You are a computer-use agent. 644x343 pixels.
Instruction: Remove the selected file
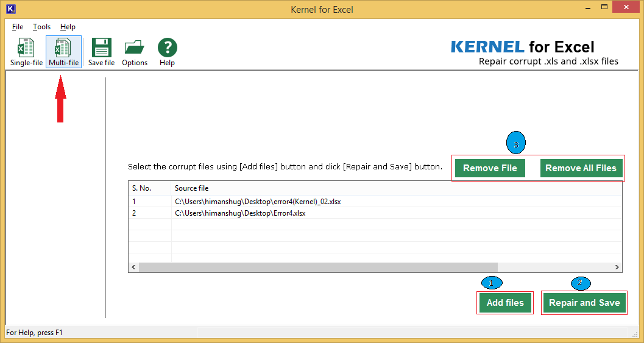pos(490,168)
